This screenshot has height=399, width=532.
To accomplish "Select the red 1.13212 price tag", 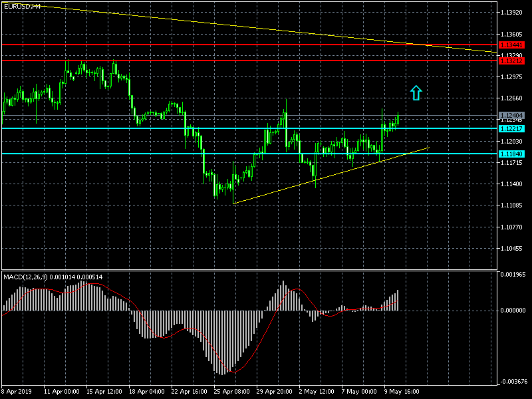I will 511,61.
